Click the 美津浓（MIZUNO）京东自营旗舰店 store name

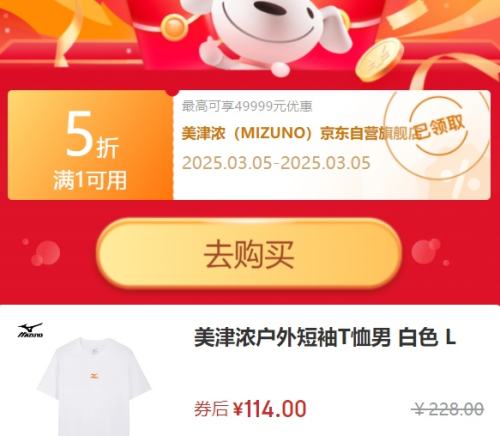pos(299,133)
